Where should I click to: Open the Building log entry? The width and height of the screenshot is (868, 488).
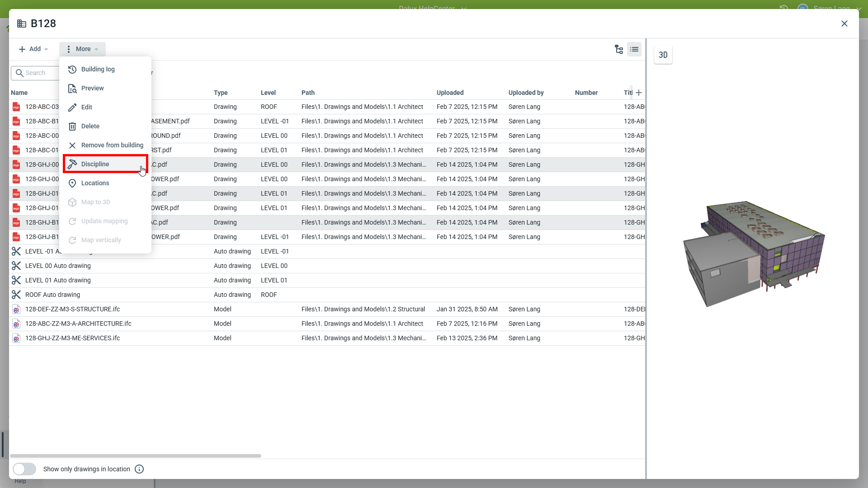[98, 69]
